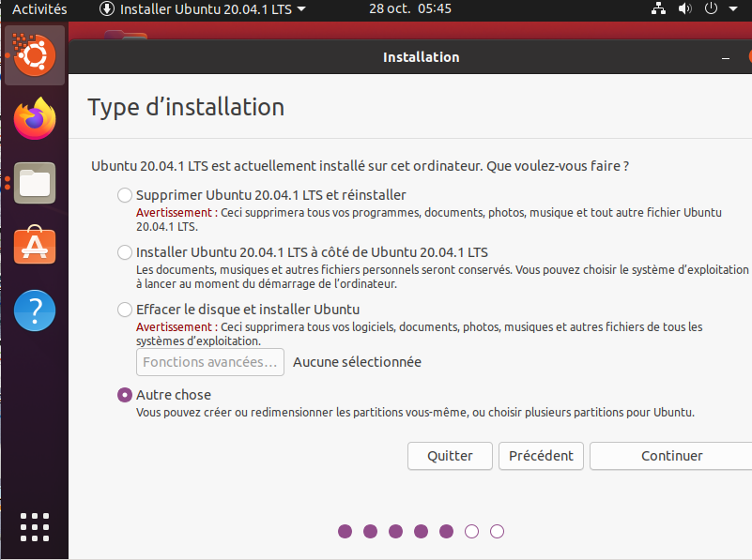Select the Autre chose radio button
Screen dimensions: 752x560
point(125,395)
